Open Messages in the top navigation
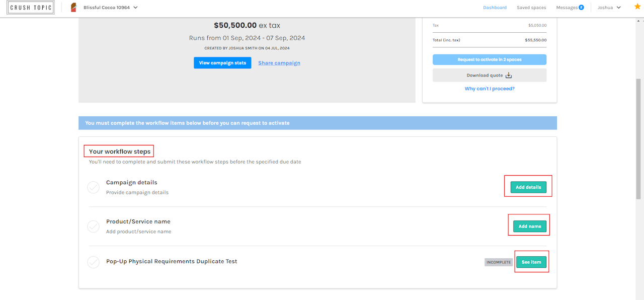 pyautogui.click(x=567, y=8)
